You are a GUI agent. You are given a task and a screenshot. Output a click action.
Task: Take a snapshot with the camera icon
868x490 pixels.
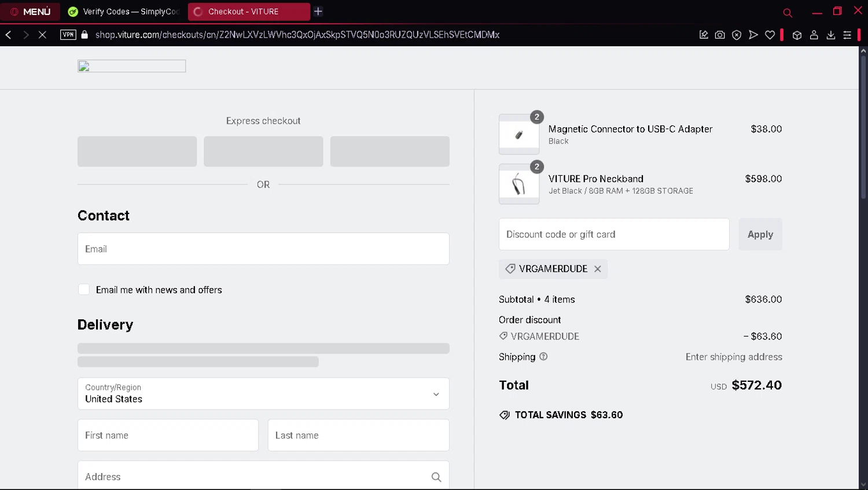point(720,35)
